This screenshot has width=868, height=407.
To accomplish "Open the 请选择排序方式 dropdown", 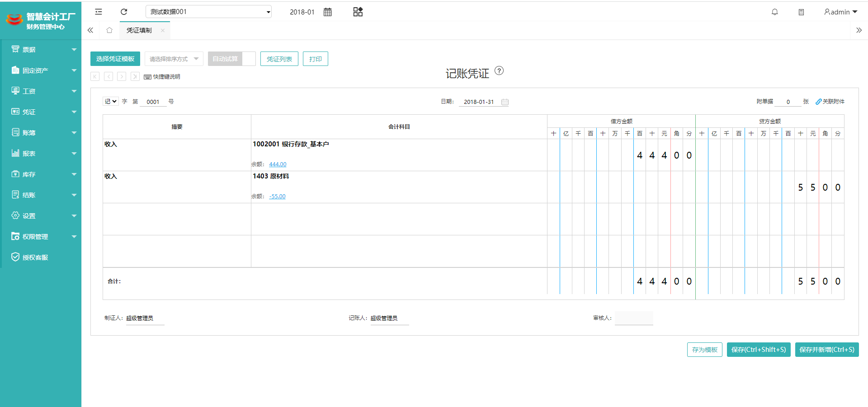I will coord(174,59).
